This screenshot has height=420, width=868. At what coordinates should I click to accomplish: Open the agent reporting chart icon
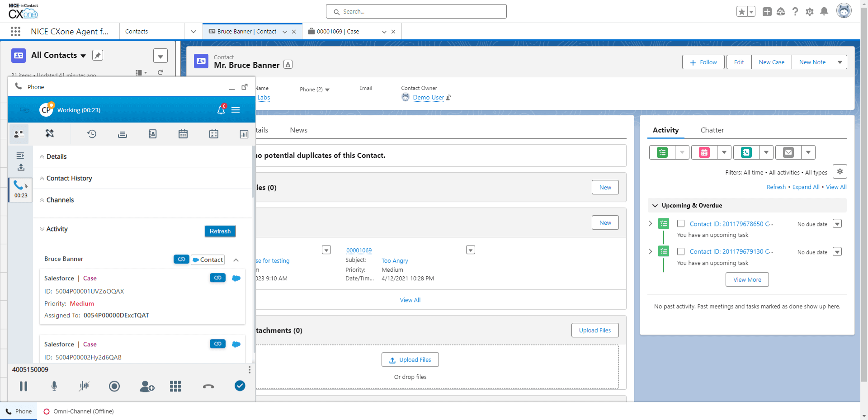tap(244, 134)
